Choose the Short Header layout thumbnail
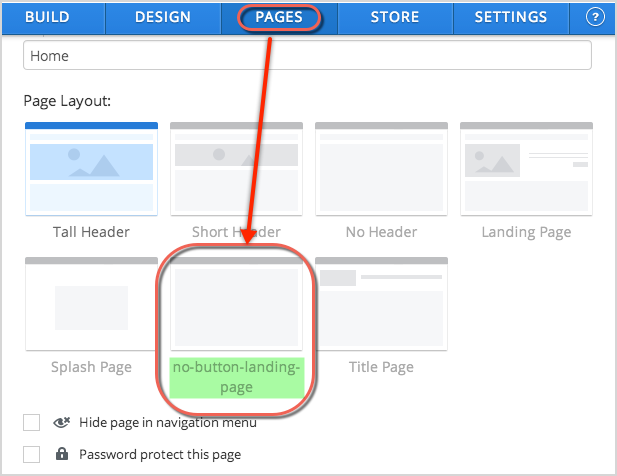The height and width of the screenshot is (476, 617). 236,168
